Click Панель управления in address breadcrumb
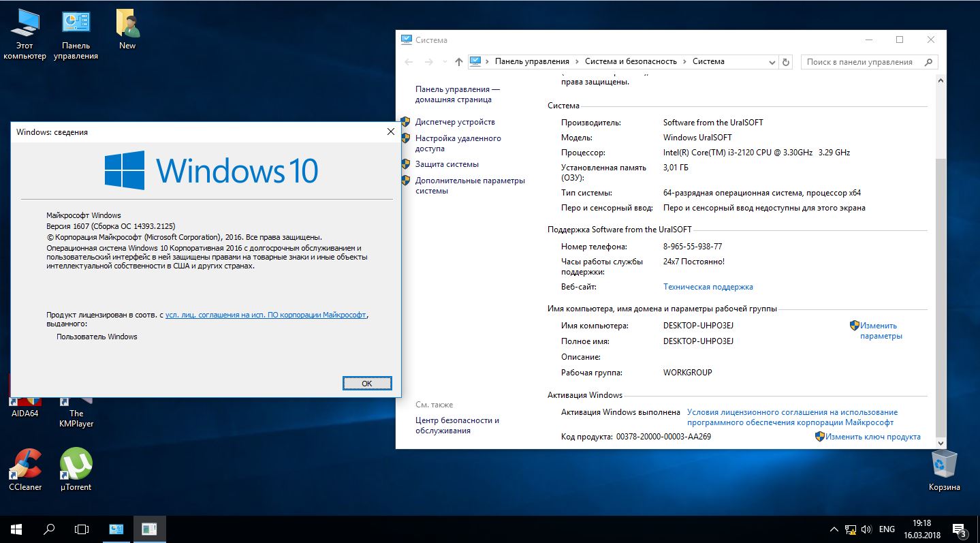Viewport: 980px width, 543px height. point(532,61)
